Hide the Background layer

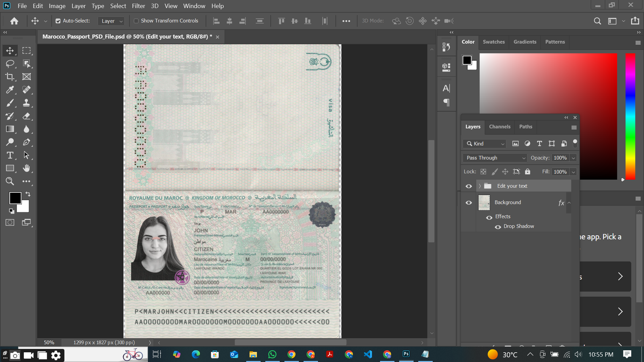tap(469, 203)
